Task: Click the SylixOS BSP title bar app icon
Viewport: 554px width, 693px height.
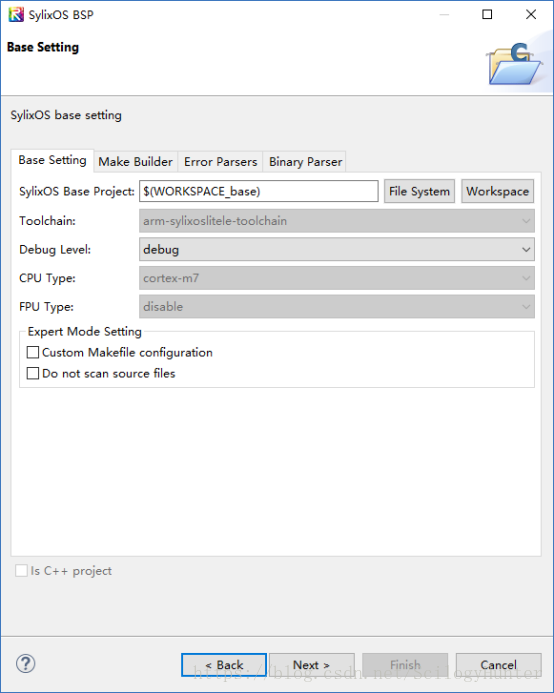Action: [x=16, y=15]
